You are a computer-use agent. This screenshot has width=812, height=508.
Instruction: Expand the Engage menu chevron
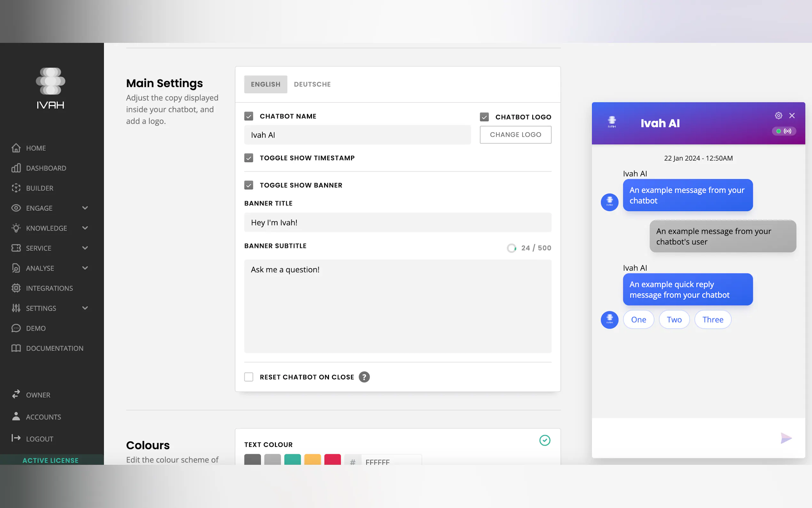[x=85, y=208]
